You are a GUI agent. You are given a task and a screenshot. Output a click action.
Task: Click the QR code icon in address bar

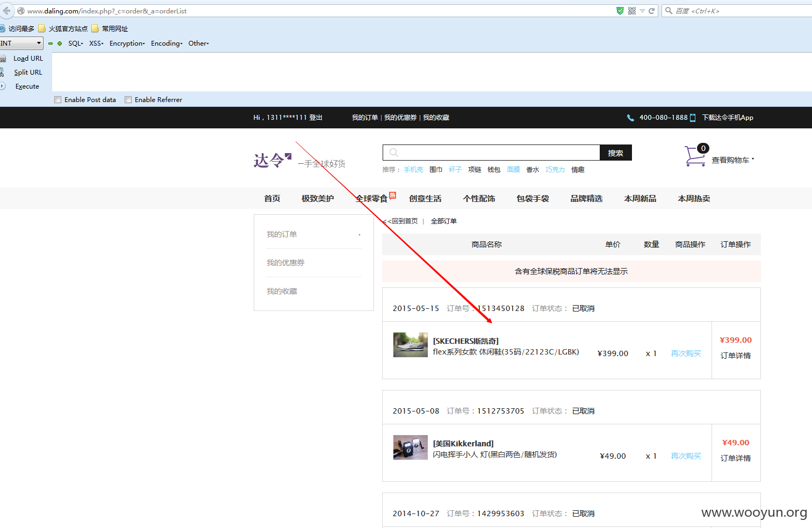[x=632, y=11]
